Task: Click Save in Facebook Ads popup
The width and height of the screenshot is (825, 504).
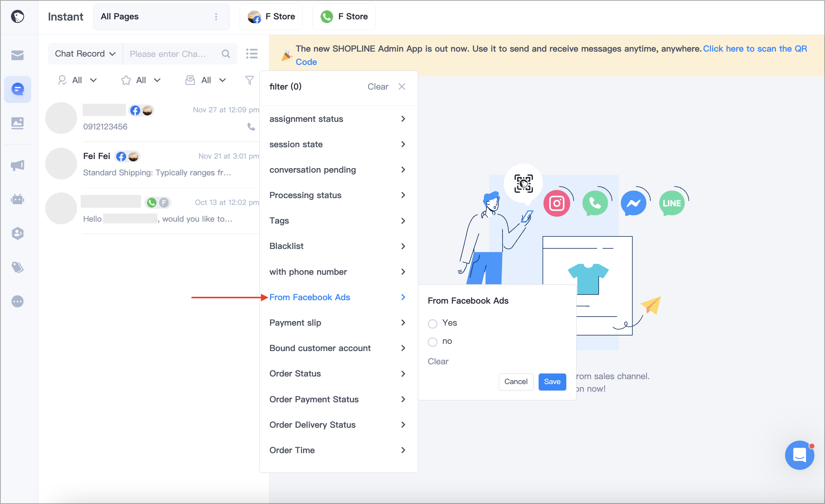Action: [x=552, y=382]
